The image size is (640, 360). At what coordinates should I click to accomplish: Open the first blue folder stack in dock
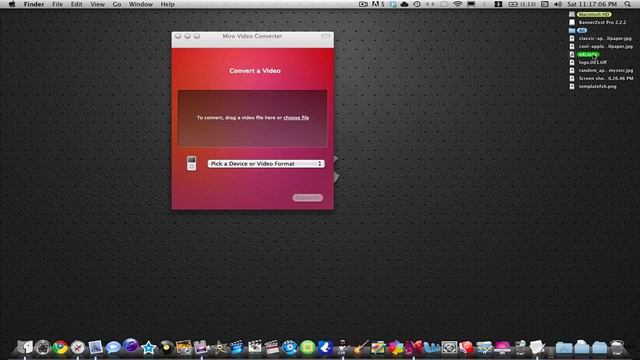564,347
